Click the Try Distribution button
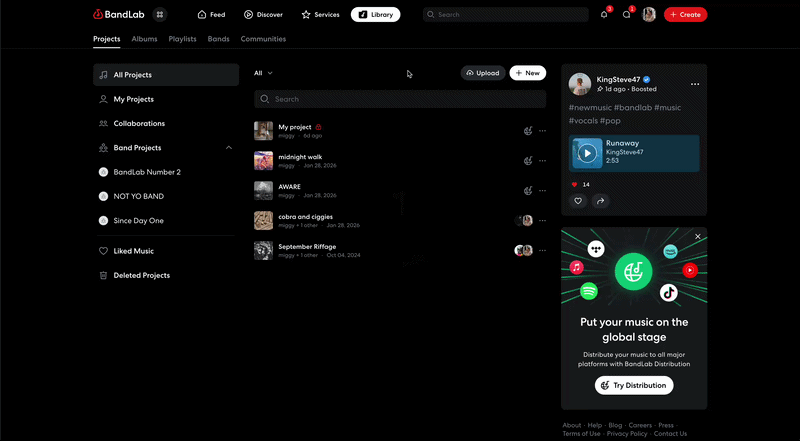800x441 pixels. 634,385
